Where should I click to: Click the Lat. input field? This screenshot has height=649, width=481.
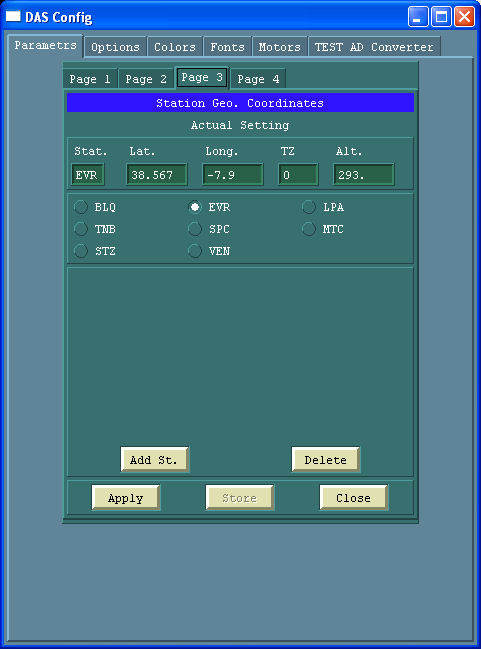coord(156,175)
